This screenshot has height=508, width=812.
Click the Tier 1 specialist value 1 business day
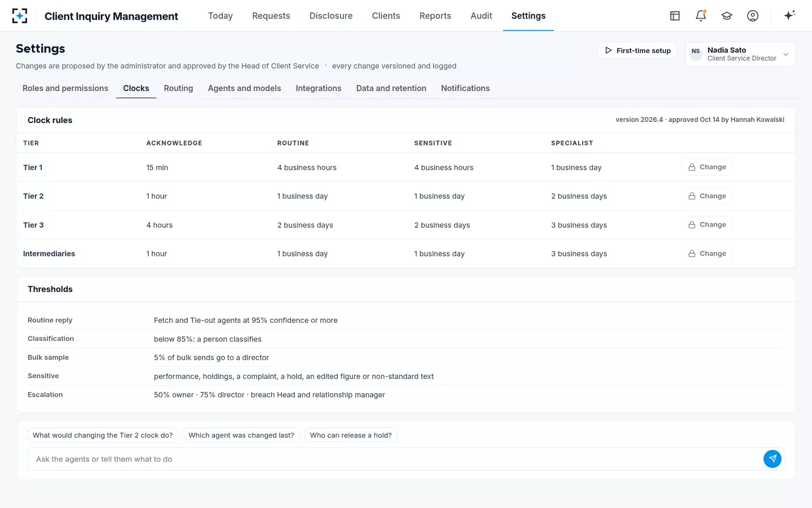pyautogui.click(x=576, y=168)
